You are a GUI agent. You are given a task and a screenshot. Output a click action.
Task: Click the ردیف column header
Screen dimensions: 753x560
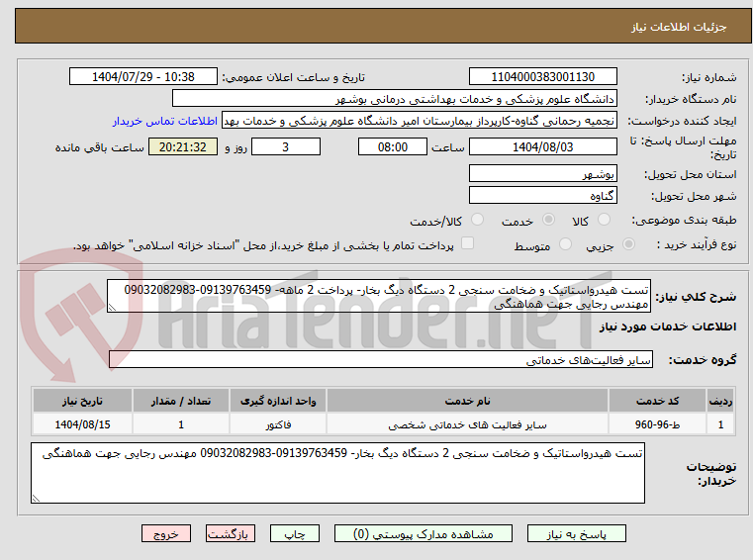point(720,401)
